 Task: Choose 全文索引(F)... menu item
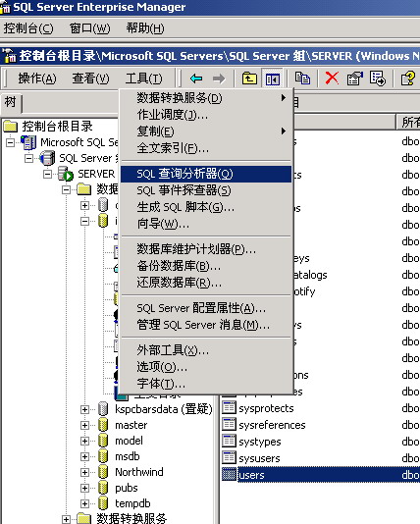(206, 148)
